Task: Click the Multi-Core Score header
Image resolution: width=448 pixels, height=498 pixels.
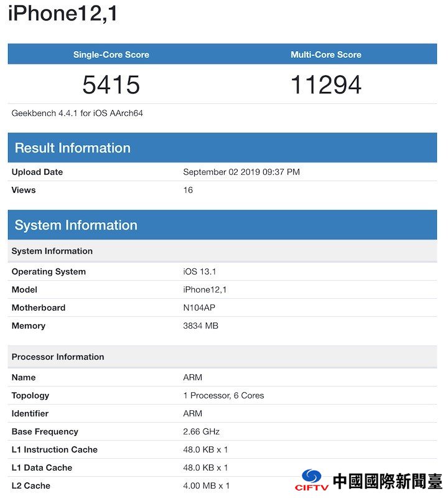Action: [326, 55]
